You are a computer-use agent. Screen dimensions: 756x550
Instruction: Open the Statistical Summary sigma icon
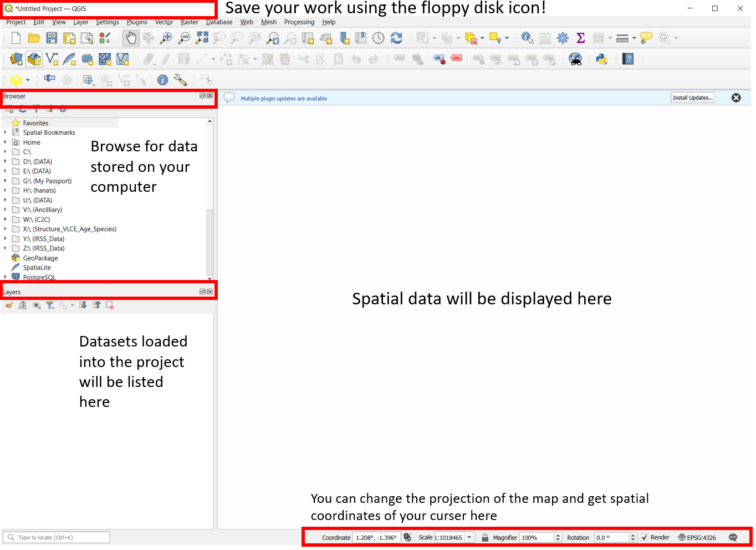[x=580, y=38]
